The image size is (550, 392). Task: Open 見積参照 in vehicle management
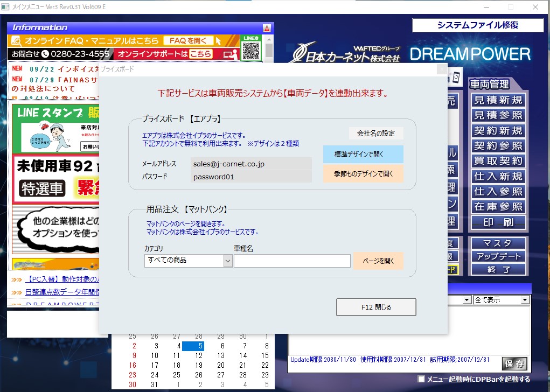(498, 115)
